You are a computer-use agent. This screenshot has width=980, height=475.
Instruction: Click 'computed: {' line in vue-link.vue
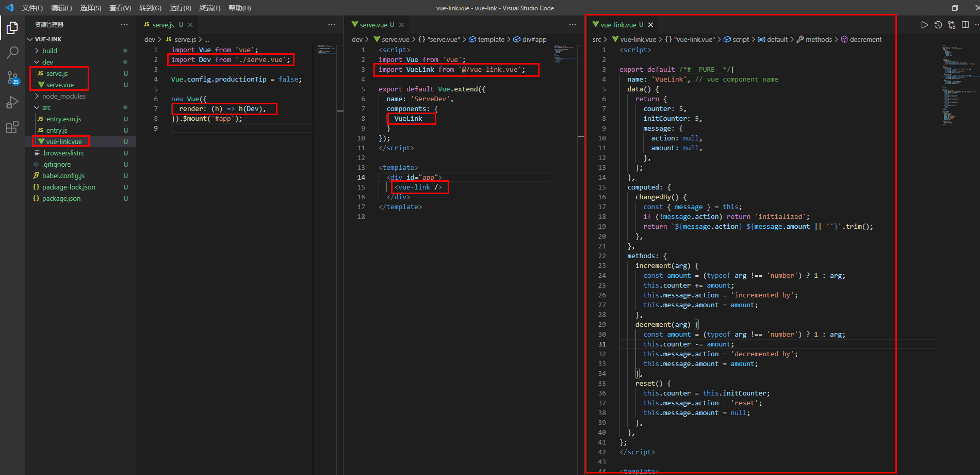tap(649, 187)
